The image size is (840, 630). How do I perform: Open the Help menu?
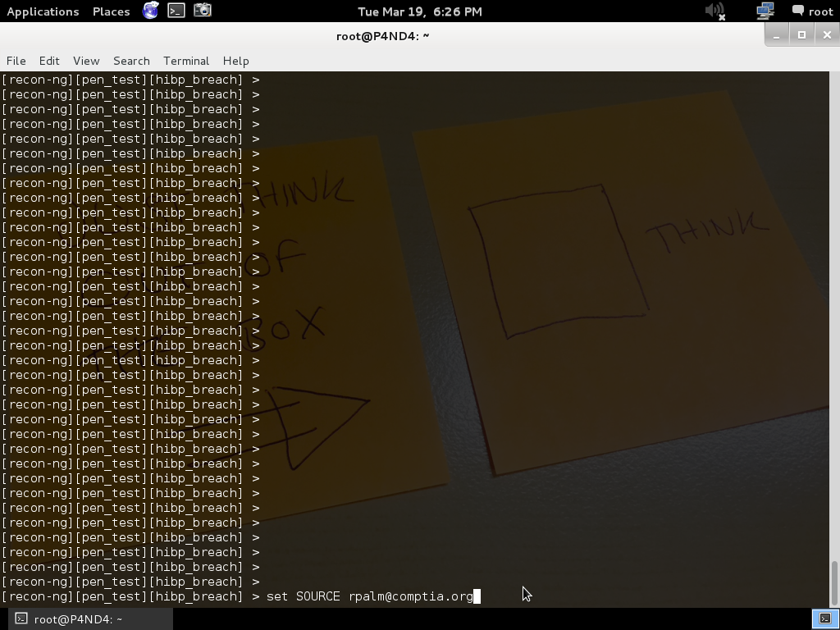tap(235, 61)
